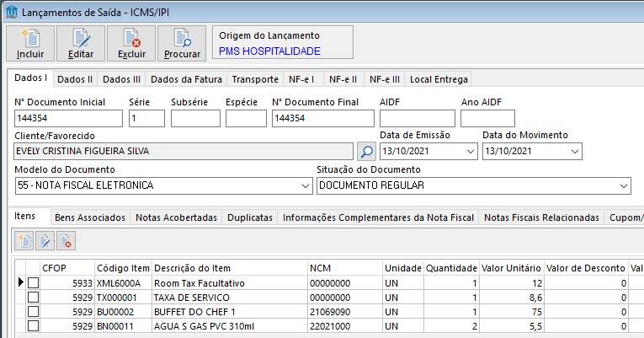
Task: Click the Subsérie input field
Action: (195, 118)
